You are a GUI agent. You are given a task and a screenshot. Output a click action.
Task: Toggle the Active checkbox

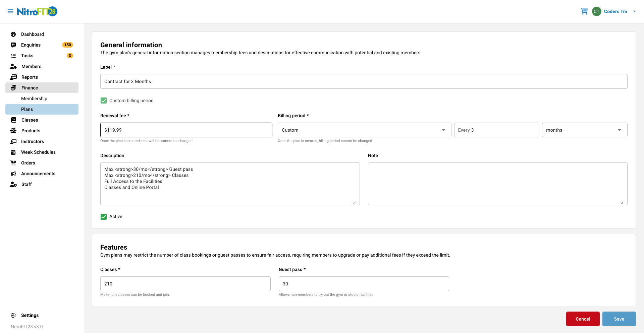pos(104,217)
